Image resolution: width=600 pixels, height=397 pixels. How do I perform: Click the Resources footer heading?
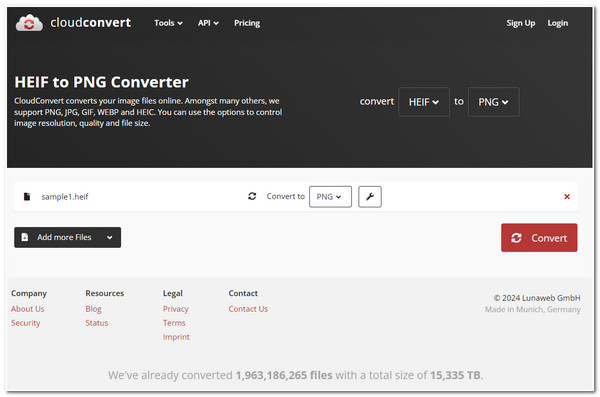pyautogui.click(x=104, y=293)
